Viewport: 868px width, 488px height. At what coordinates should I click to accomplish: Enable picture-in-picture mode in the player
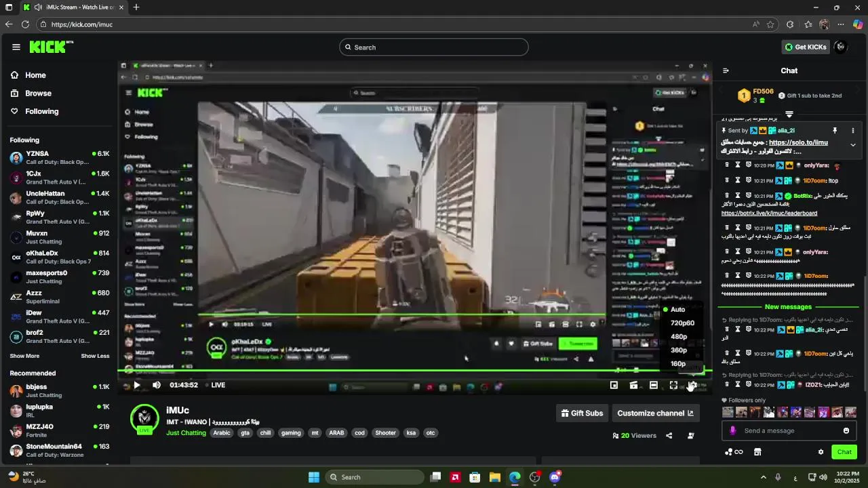(x=614, y=385)
